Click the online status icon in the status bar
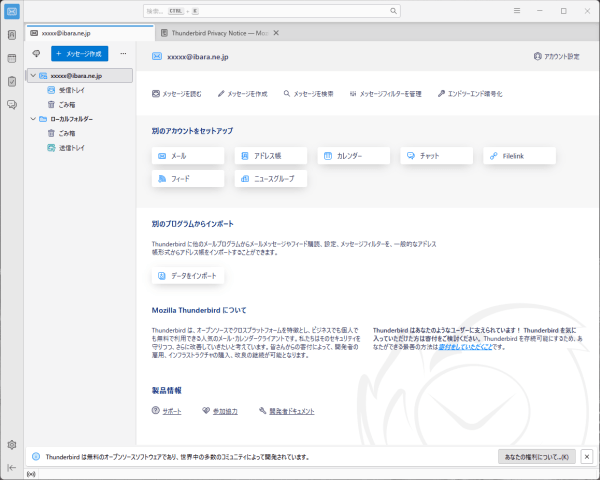This screenshot has height=480, width=600. pyautogui.click(x=31, y=474)
